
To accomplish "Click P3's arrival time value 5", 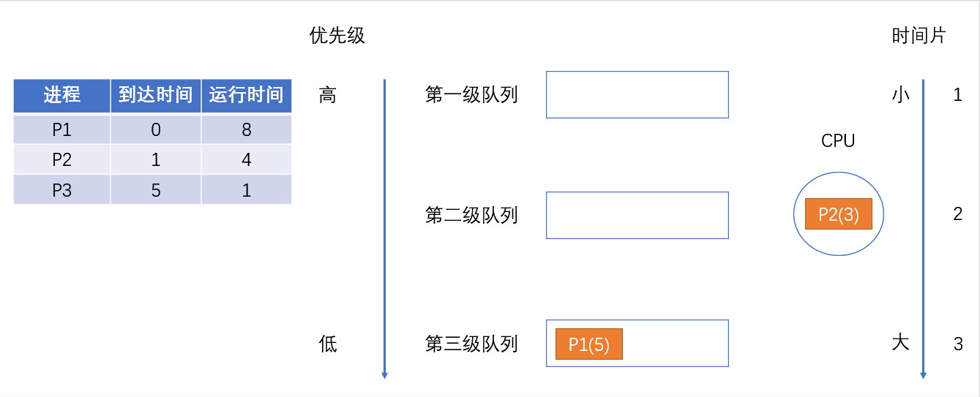I will point(155,190).
